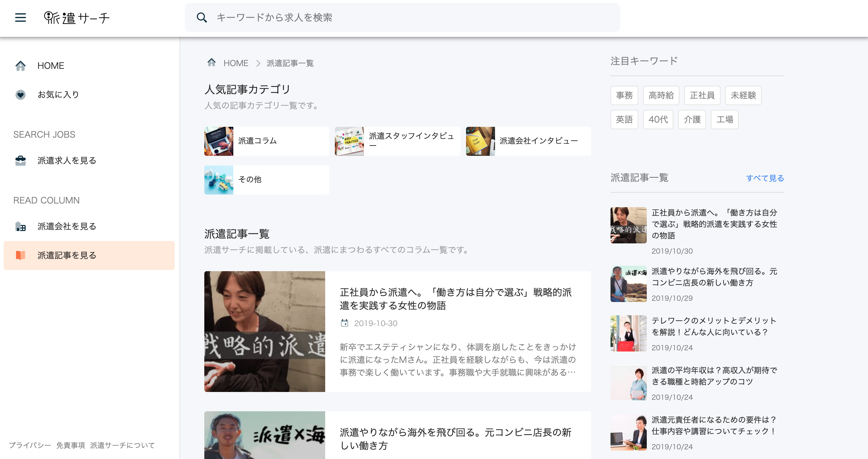Focus the keyword job search field
This screenshot has height=459, width=868.
pos(404,18)
